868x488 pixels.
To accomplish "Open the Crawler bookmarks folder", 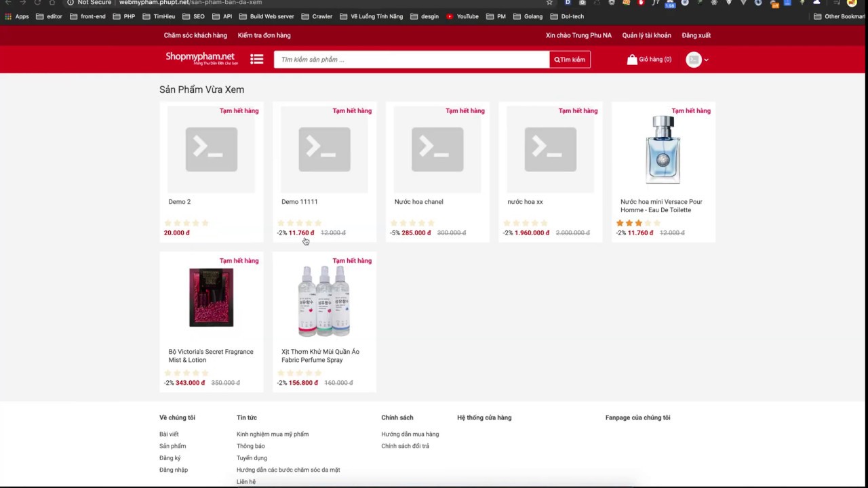I will coord(317,16).
